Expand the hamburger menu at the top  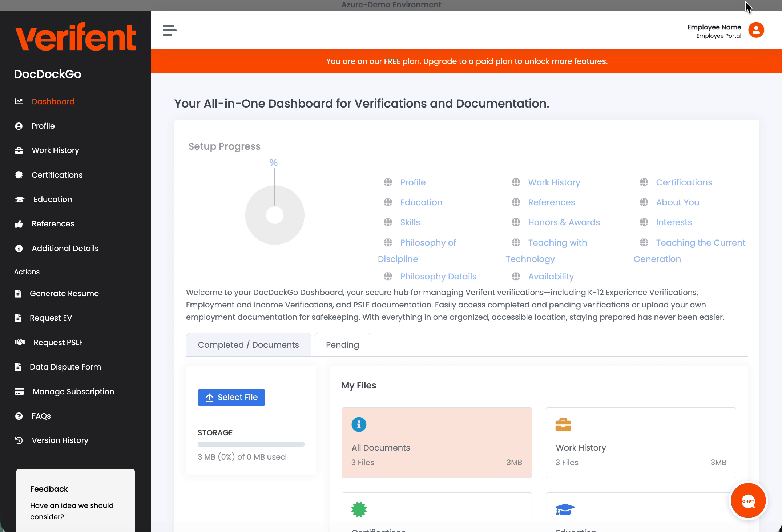(x=169, y=30)
